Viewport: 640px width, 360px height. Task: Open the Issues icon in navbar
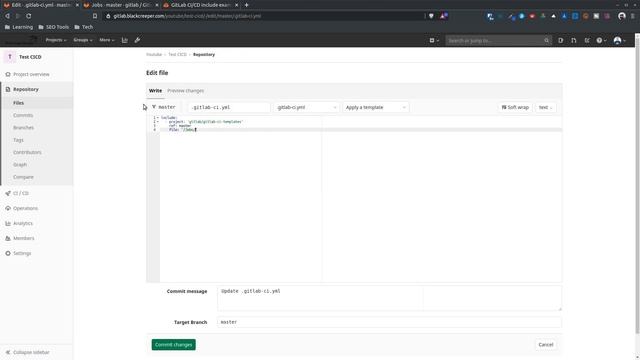tap(561, 40)
